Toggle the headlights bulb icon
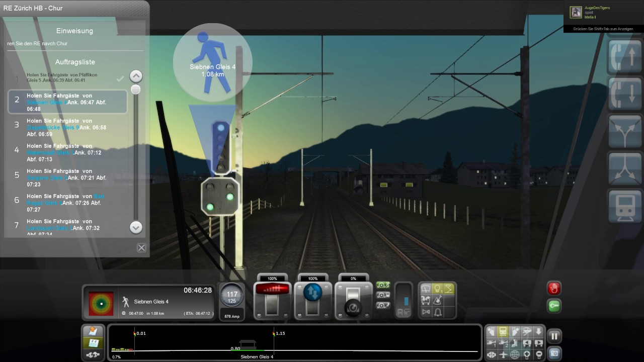The width and height of the screenshot is (644, 362). (438, 289)
